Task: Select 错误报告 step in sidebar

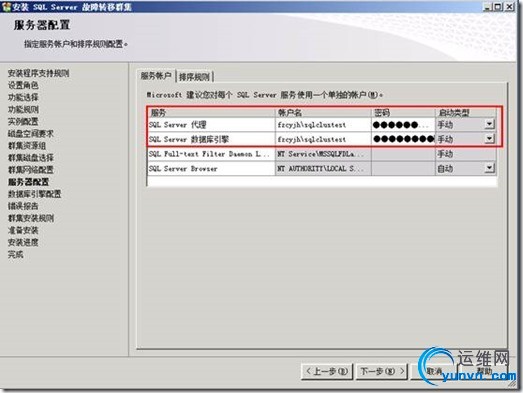Action: pos(23,206)
